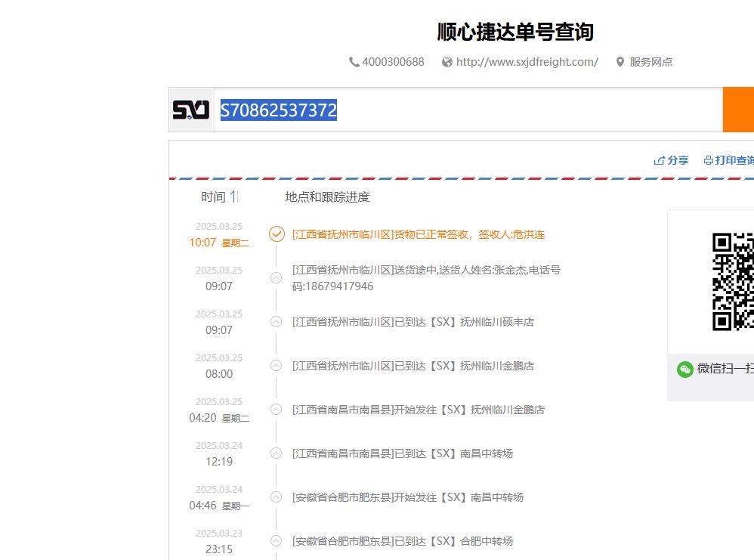Click the 08:00 timestamp on 2025.03.25
Screen dimensions: 754x560
point(219,374)
